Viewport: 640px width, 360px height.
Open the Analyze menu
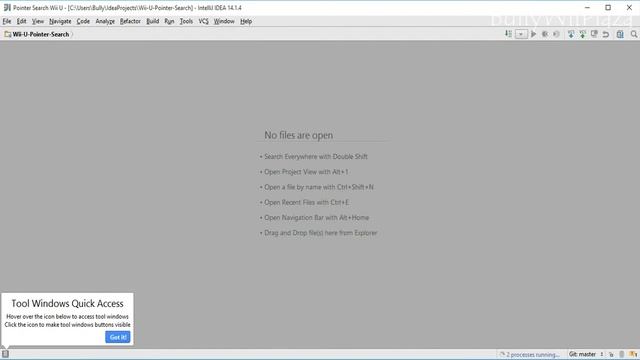click(105, 21)
